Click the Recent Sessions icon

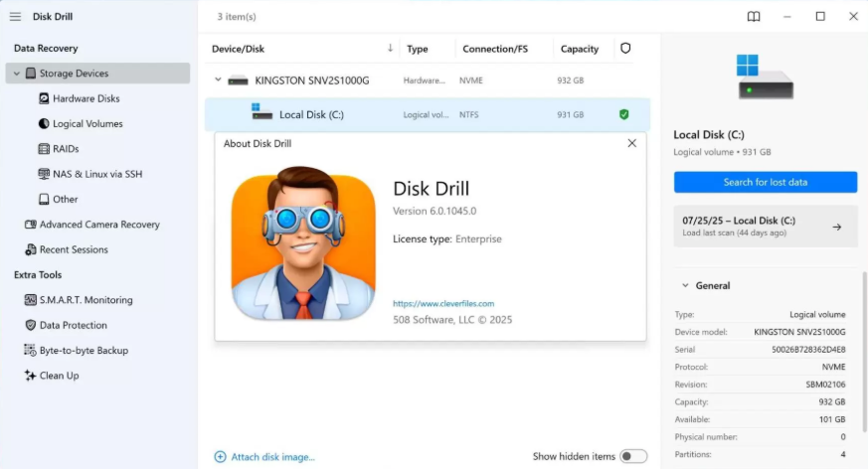point(31,249)
